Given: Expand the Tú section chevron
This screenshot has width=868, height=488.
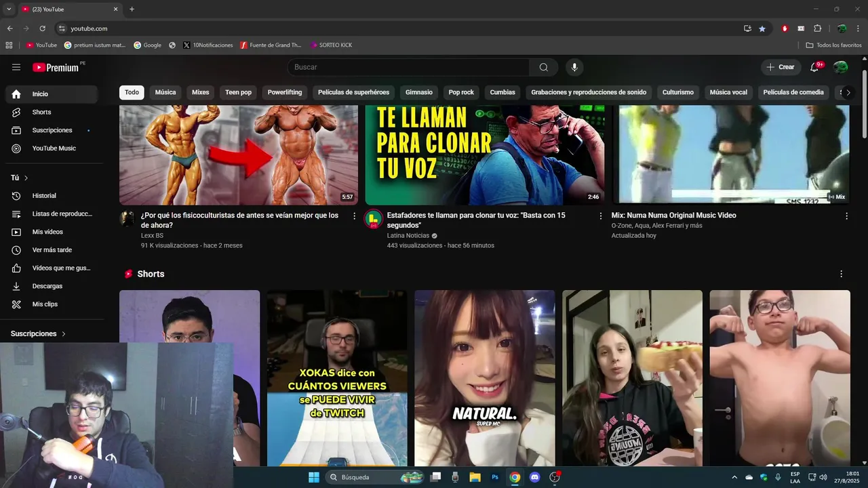Looking at the screenshot, I should pos(26,178).
